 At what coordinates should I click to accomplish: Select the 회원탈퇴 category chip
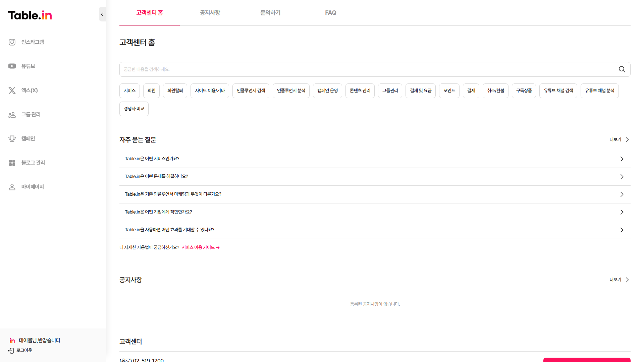point(175,91)
